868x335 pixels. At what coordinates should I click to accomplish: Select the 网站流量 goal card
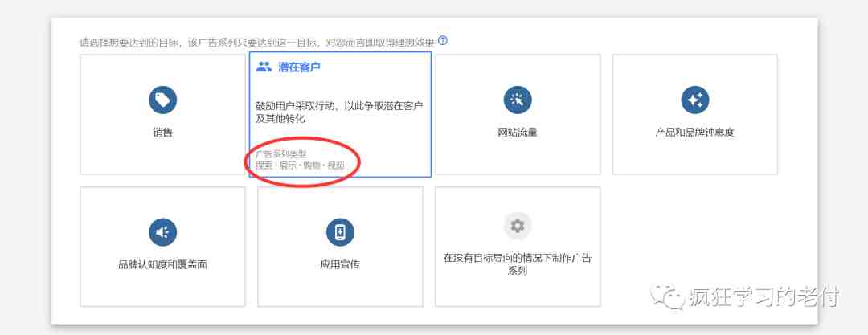[518, 114]
